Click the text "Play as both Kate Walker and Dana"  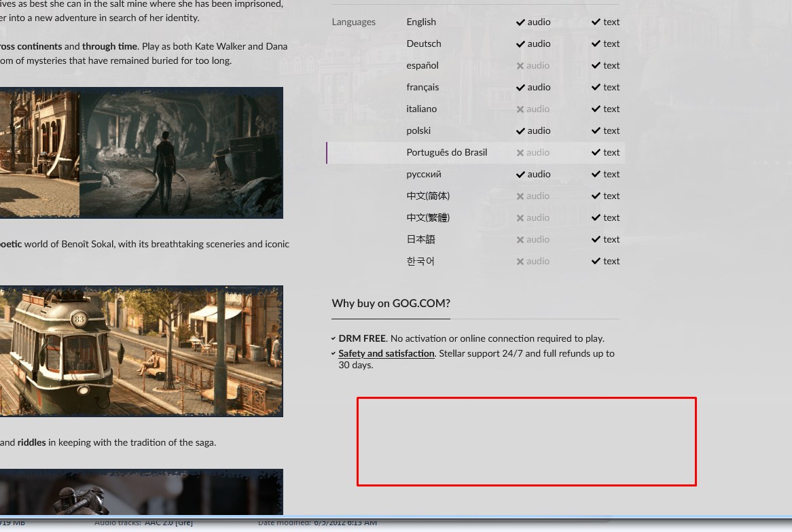pos(215,46)
